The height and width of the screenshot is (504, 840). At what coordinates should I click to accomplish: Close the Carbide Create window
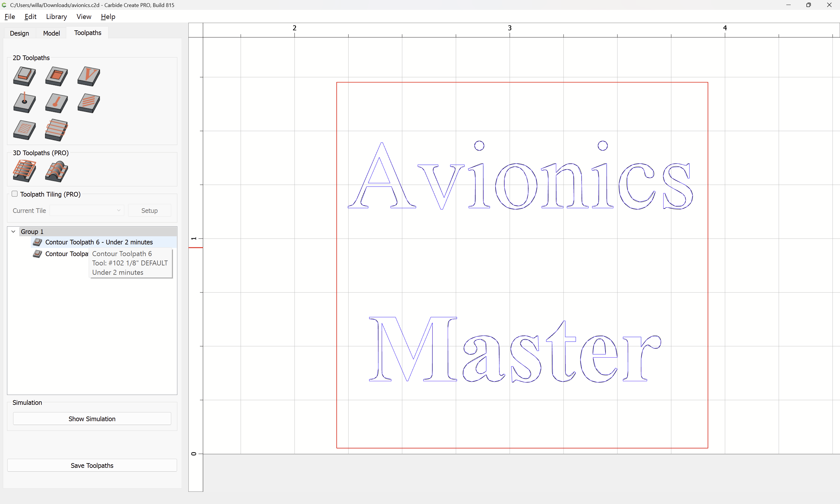pos(829,5)
